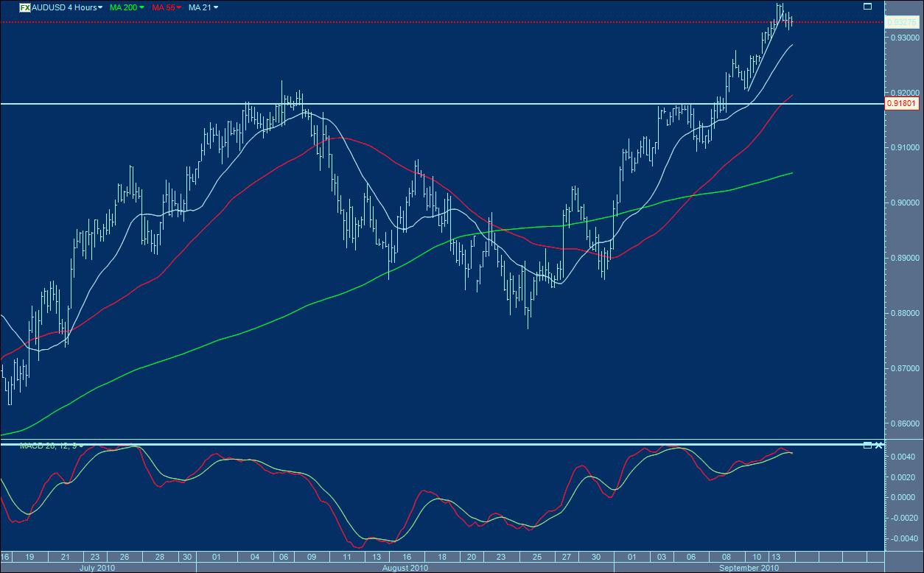Select the white horizontal line at 0.91801
Image resolution: width=924 pixels, height=573 pixels.
[x=442, y=104]
